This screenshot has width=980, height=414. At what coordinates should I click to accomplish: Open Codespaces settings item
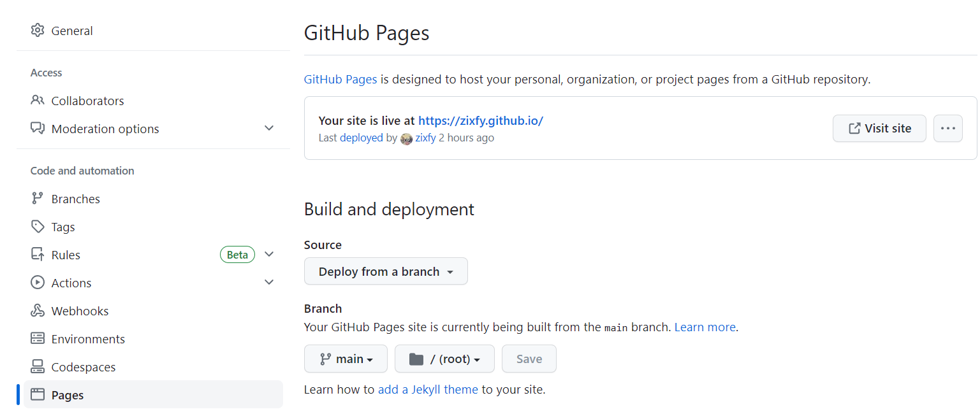pos(153,367)
